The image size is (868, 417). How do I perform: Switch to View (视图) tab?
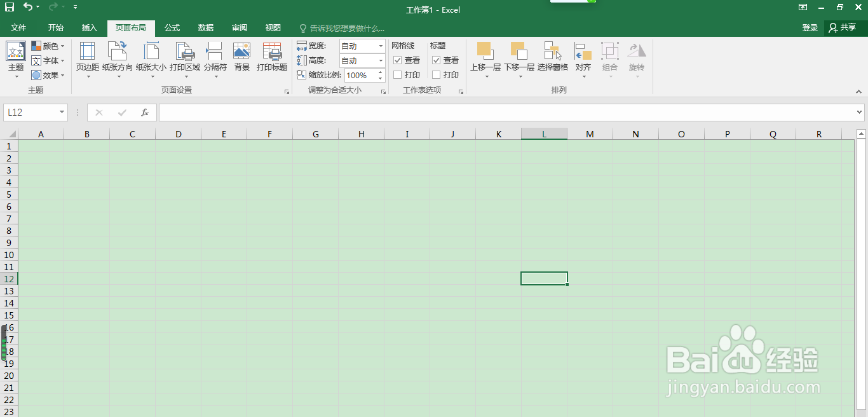273,28
